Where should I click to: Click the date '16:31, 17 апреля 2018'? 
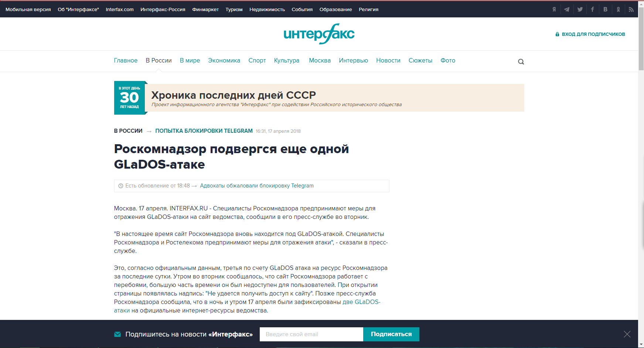pos(278,131)
